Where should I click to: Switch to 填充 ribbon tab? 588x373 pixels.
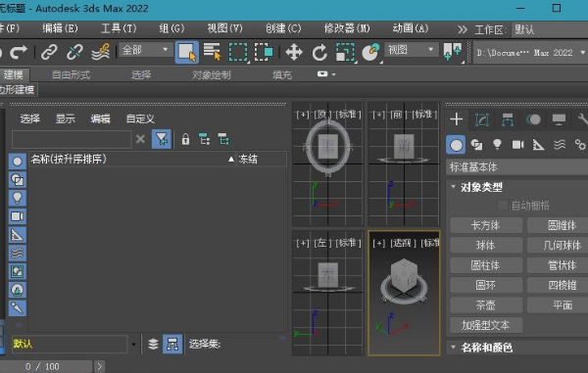click(x=282, y=75)
